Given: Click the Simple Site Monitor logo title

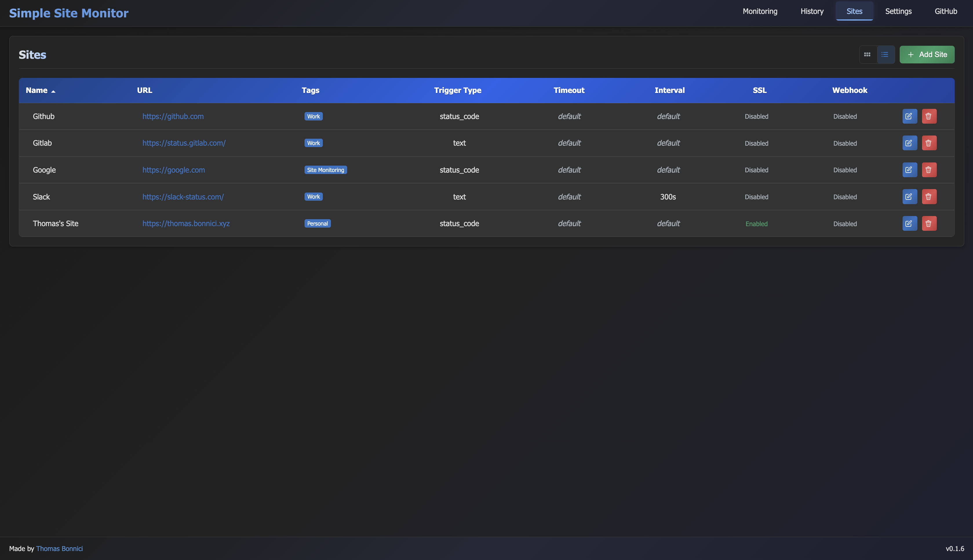Looking at the screenshot, I should (69, 13).
